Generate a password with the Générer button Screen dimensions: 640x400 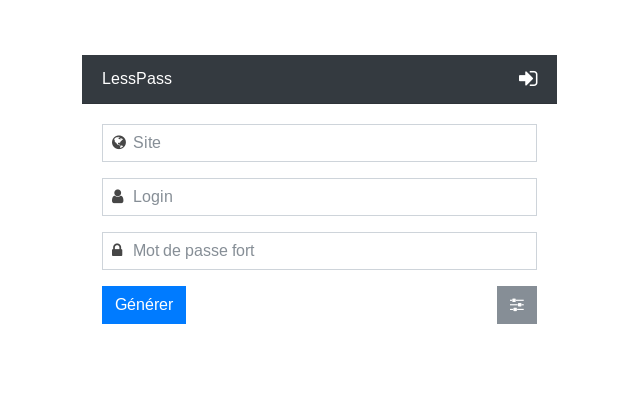(x=144, y=305)
